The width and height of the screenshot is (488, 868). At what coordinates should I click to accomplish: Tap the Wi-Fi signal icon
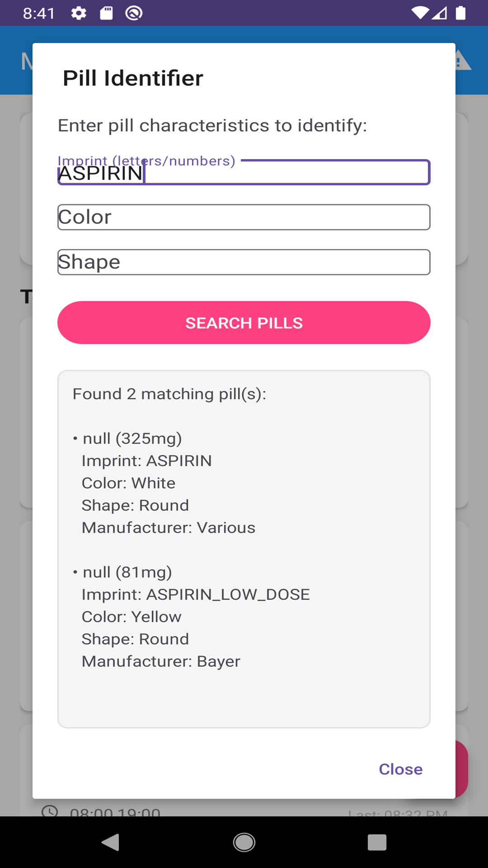420,13
